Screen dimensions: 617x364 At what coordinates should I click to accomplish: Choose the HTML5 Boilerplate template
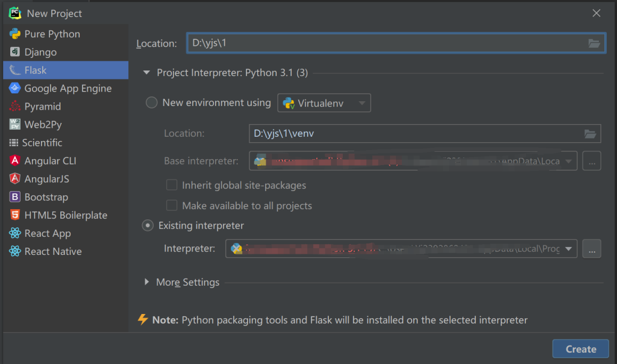click(x=66, y=215)
